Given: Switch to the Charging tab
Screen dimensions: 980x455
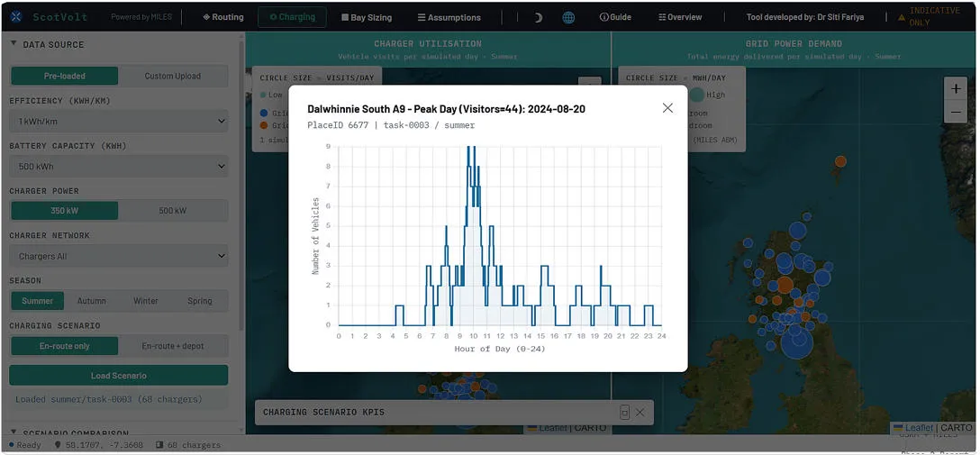Looking at the screenshot, I should pyautogui.click(x=292, y=17).
